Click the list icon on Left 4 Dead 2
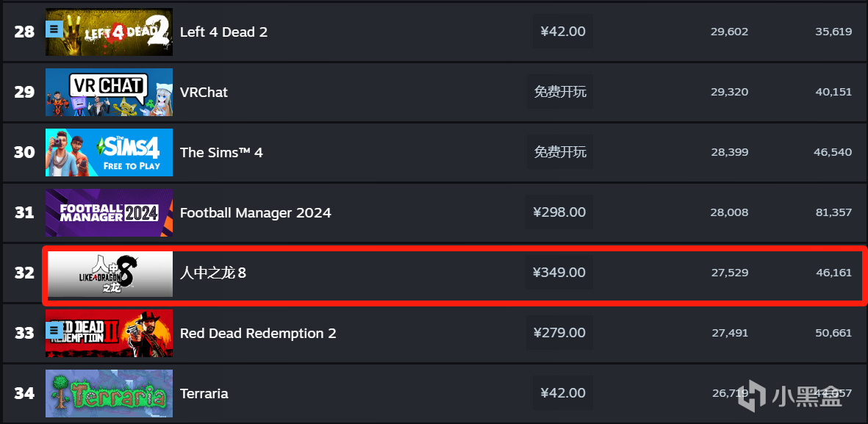The height and width of the screenshot is (424, 868). (x=54, y=29)
